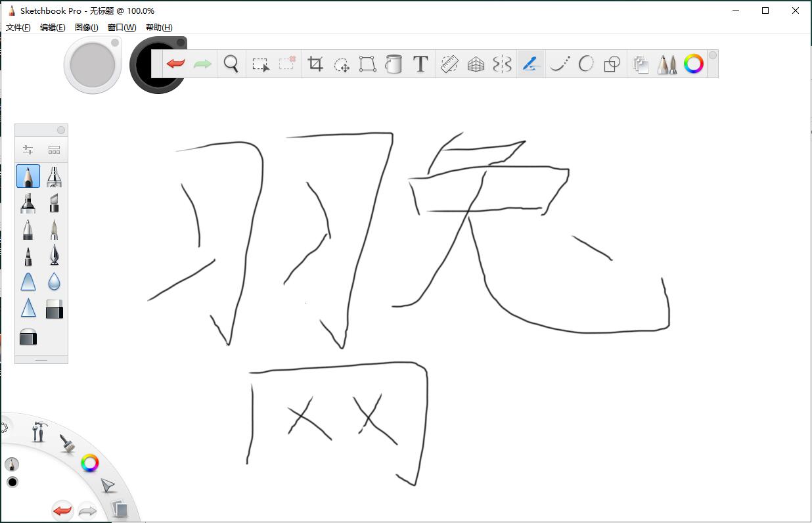Viewport: 812px width, 523px height.
Task: Open the 图像(I) menu
Action: tap(86, 28)
